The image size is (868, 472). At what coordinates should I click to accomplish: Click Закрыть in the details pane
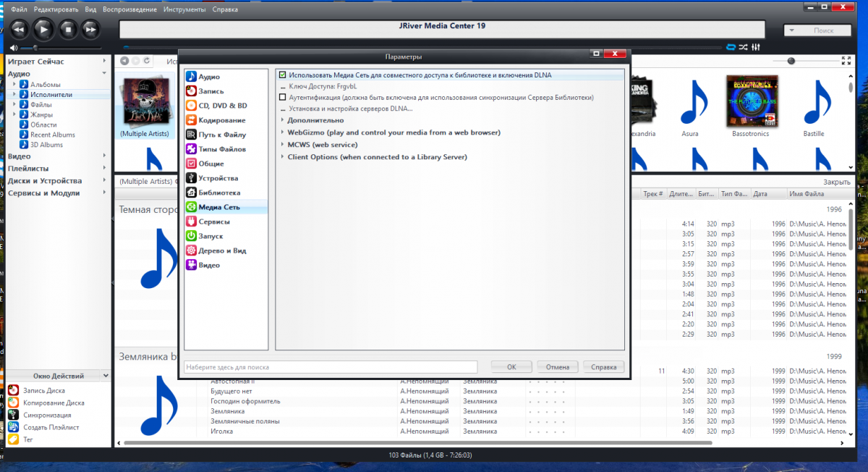836,182
